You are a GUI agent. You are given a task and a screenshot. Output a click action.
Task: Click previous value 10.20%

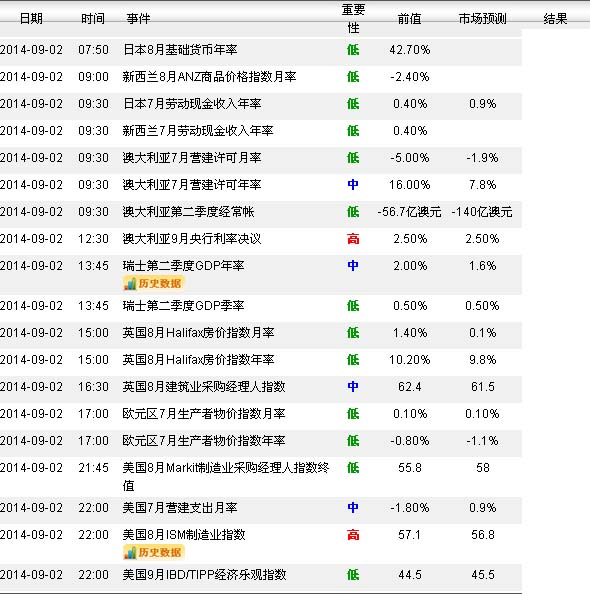point(409,360)
